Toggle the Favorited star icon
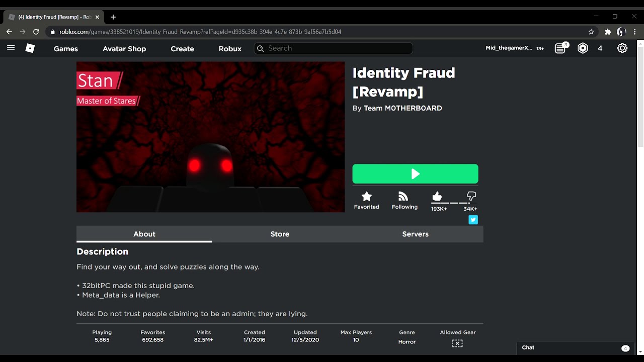This screenshot has width=644, height=362. [366, 196]
